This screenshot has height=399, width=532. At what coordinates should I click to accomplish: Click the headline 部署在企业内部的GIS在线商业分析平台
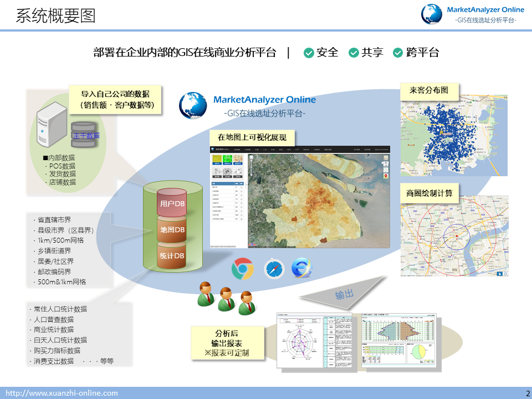(185, 53)
